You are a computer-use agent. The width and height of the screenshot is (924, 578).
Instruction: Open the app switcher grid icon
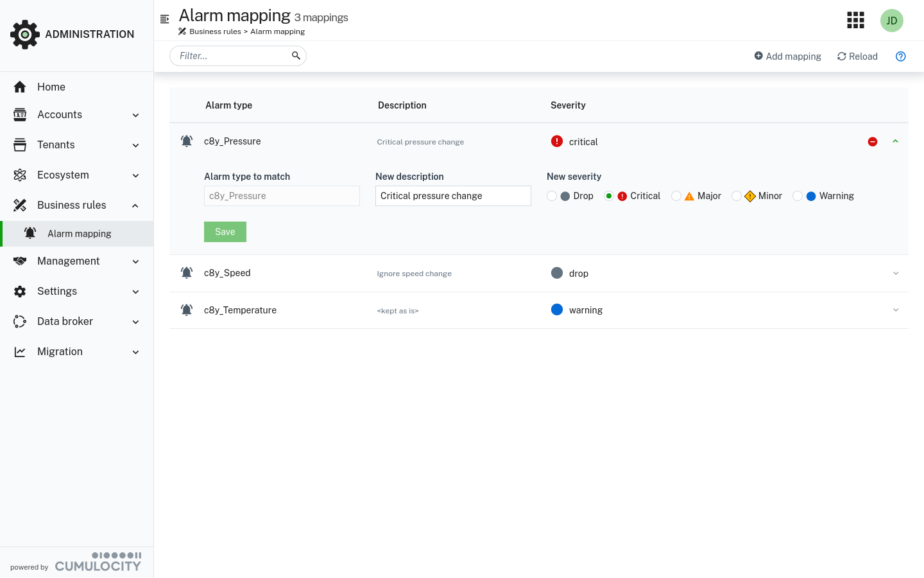855,20
